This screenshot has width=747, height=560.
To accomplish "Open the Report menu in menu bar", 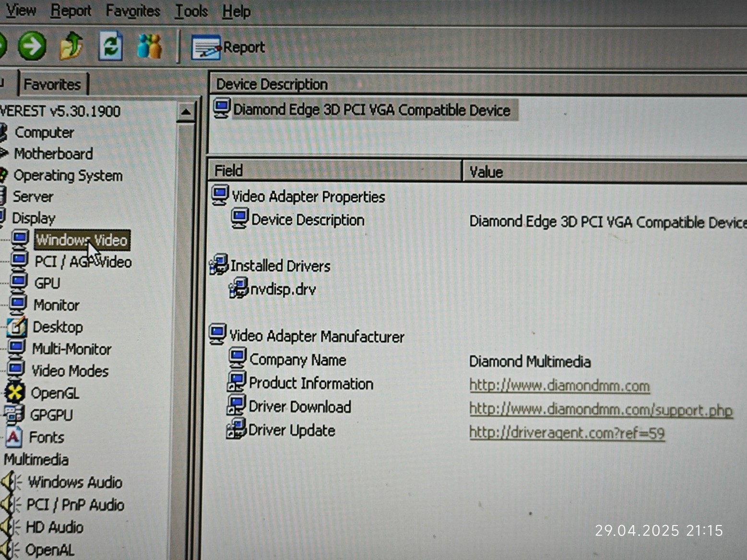I will [71, 11].
